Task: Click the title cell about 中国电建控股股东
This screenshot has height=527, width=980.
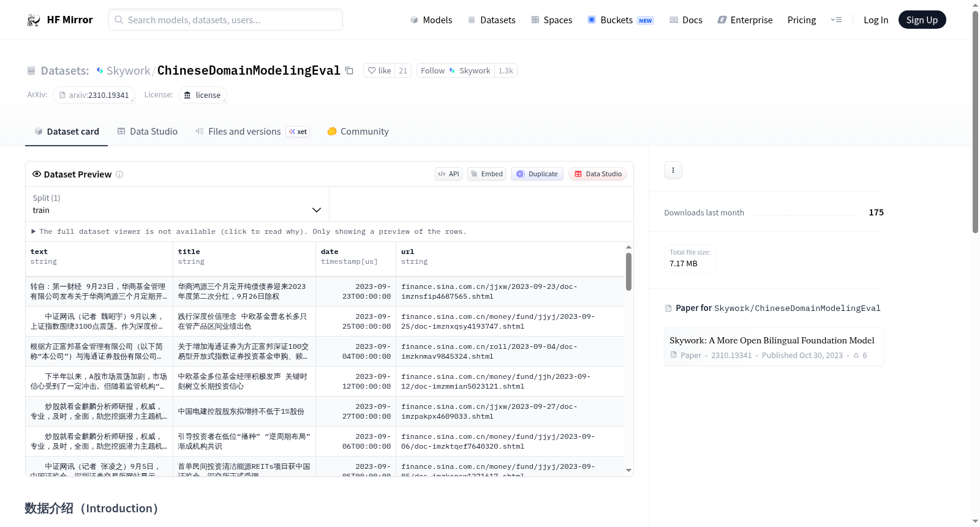Action: (244, 411)
